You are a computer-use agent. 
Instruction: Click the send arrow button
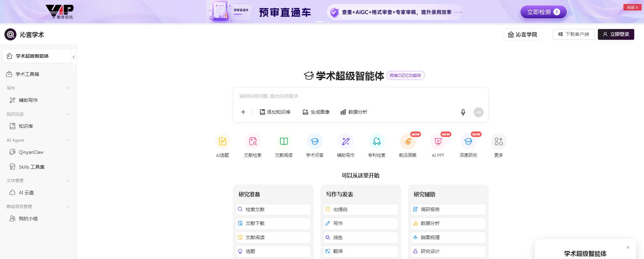479,112
